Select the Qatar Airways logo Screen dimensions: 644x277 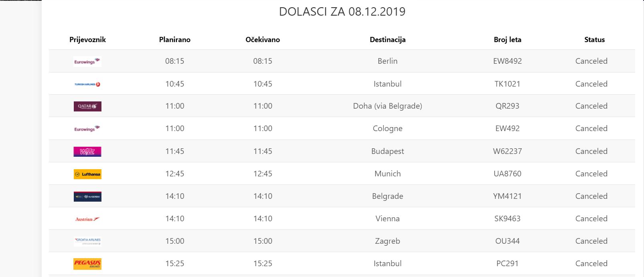click(x=87, y=106)
